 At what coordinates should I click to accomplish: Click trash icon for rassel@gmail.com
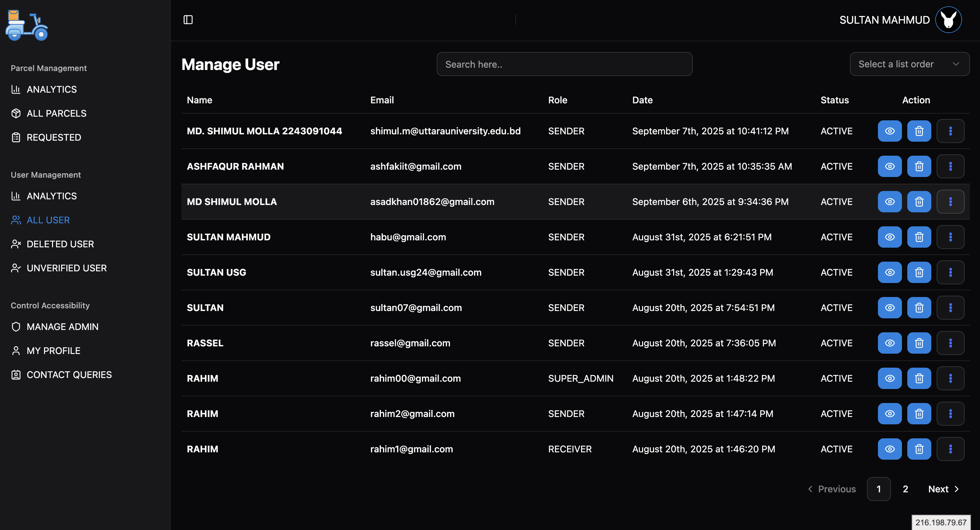click(919, 343)
